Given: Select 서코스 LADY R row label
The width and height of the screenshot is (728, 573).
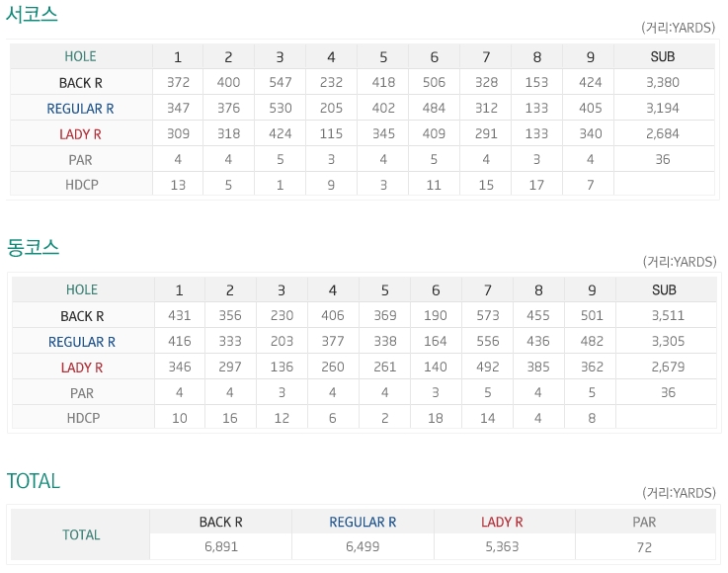Looking at the screenshot, I should [x=80, y=134].
